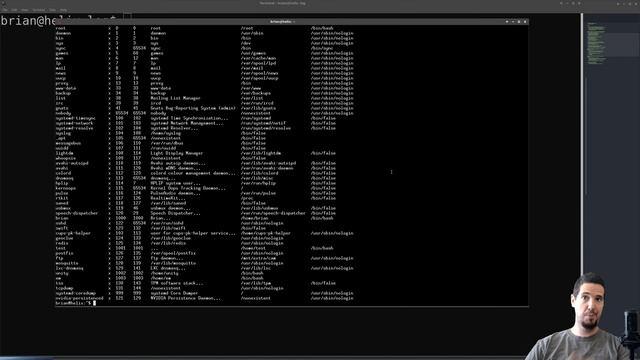The height and width of the screenshot is (360, 640).
Task: Click '/var/cache/man' path text
Action: coord(258,58)
